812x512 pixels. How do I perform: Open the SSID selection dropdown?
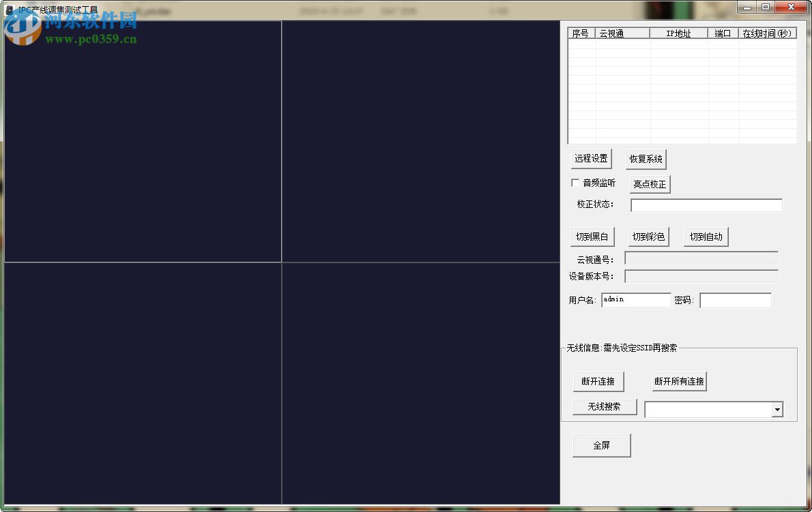[777, 409]
